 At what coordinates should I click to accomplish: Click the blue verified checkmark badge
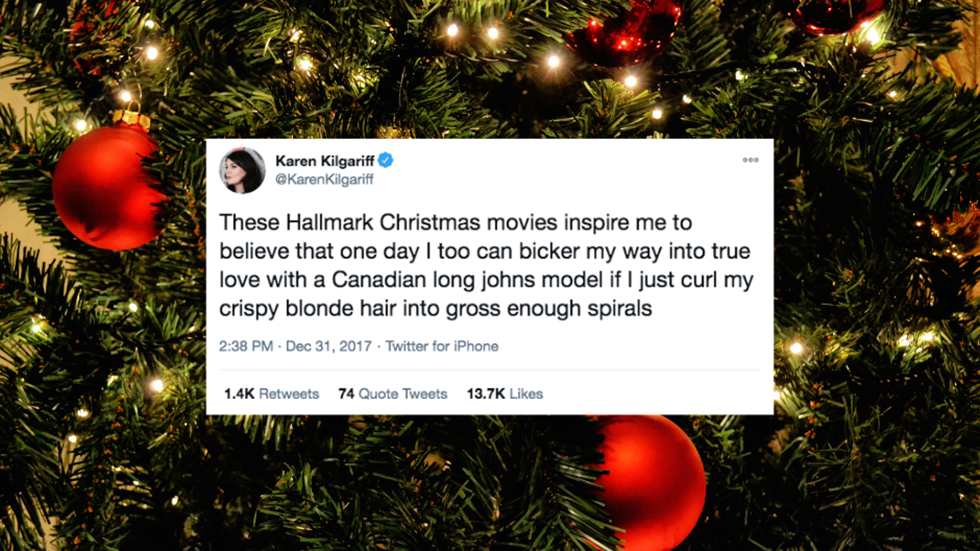(385, 161)
